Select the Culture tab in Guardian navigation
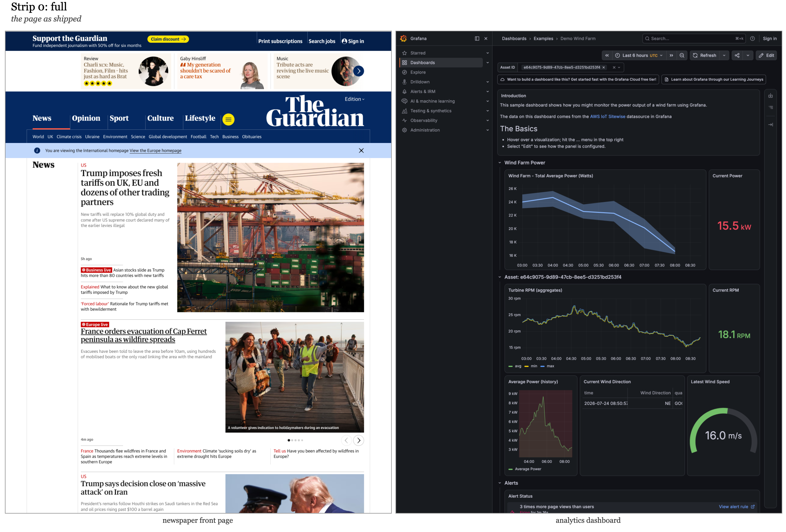 coord(160,118)
